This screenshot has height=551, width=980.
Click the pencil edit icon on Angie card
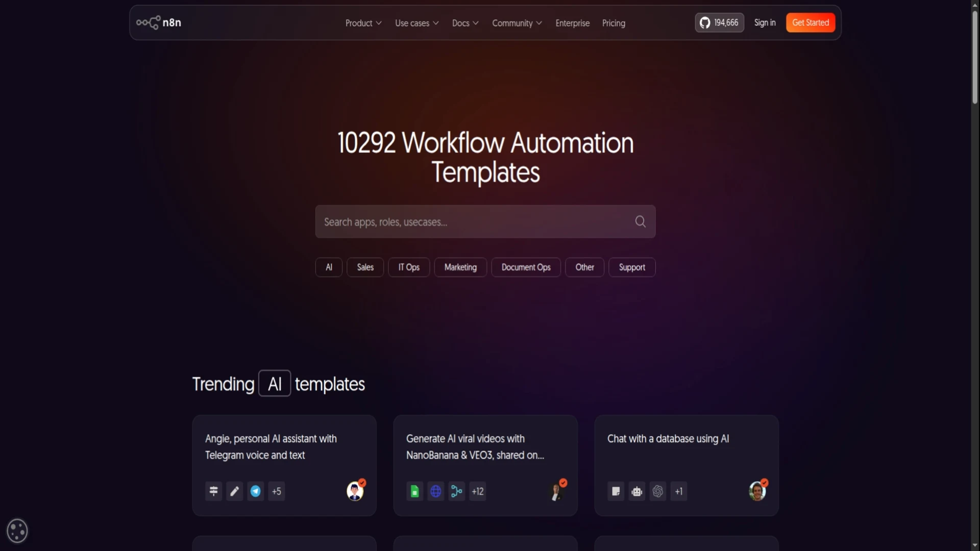(234, 491)
